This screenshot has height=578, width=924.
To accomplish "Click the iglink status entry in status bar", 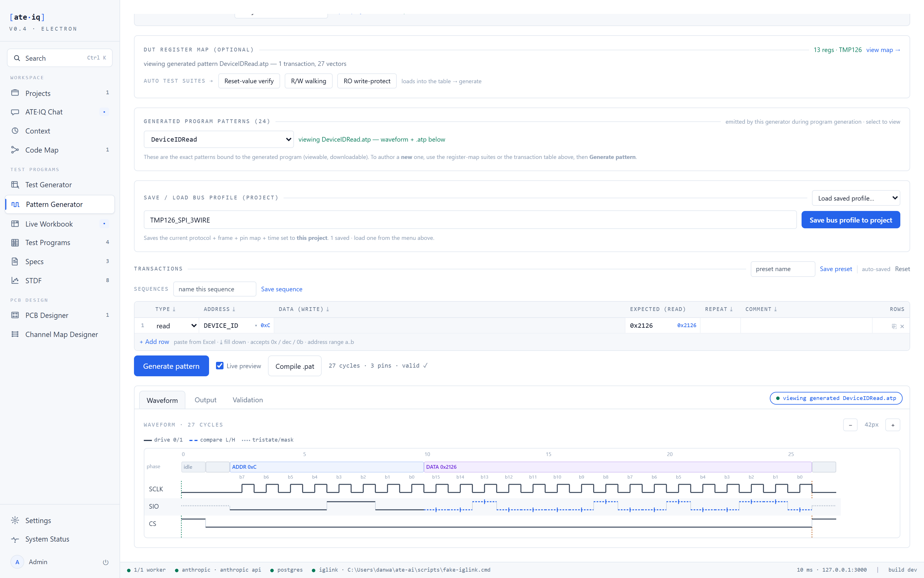I will click(x=401, y=570).
